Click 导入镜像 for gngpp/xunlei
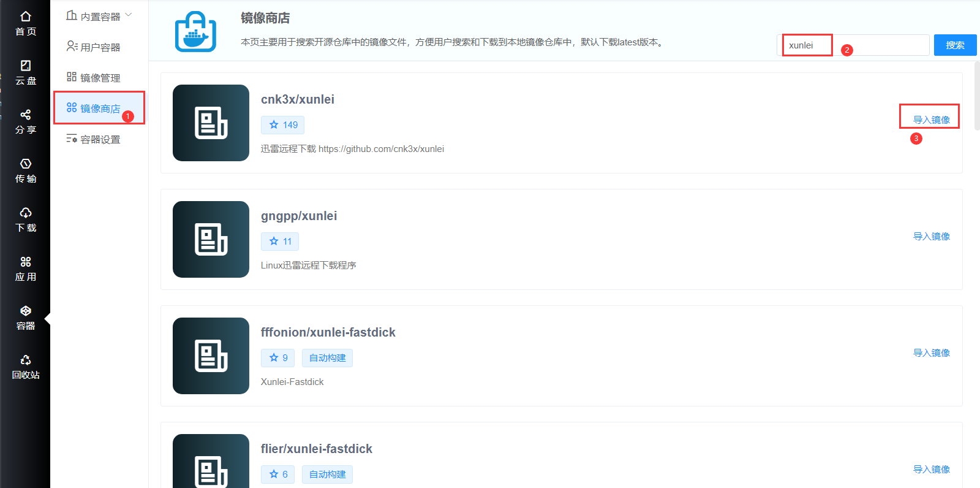 tap(932, 236)
